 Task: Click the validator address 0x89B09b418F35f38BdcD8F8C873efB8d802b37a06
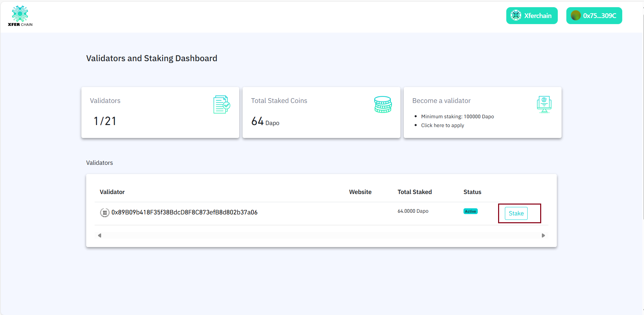click(x=184, y=212)
